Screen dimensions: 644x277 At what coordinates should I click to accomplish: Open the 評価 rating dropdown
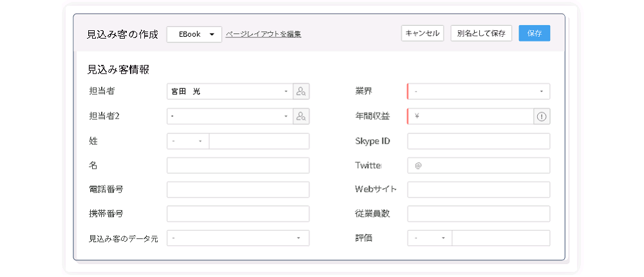pos(430,238)
